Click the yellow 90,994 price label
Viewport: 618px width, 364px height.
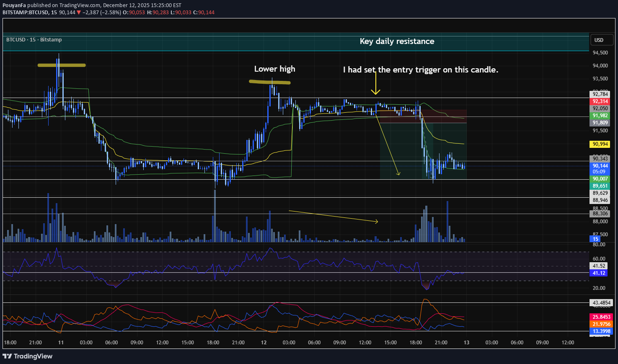point(600,144)
